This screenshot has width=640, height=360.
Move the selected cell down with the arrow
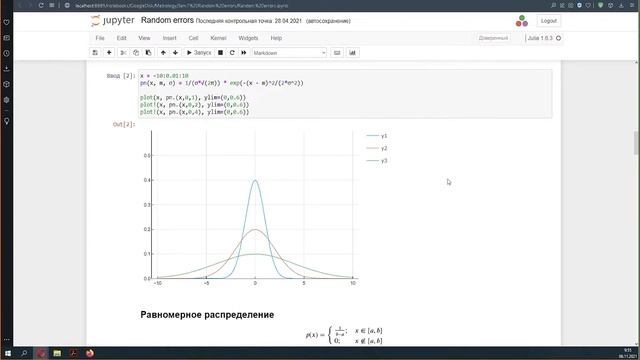coord(176,53)
